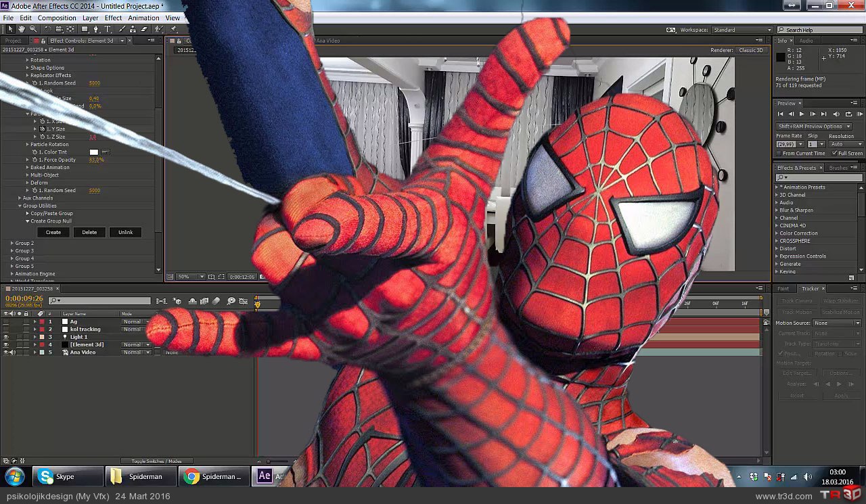Enable Frame Blending switch in timeline

tap(204, 301)
